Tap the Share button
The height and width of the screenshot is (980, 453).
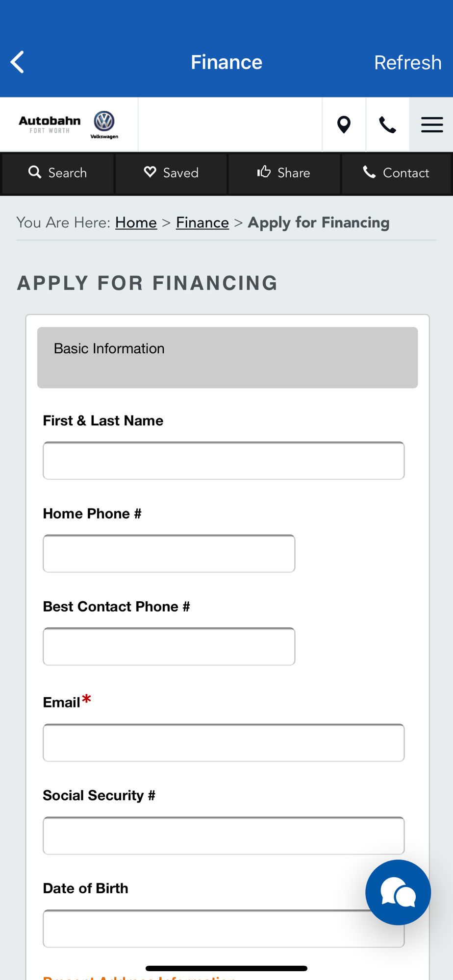(284, 173)
